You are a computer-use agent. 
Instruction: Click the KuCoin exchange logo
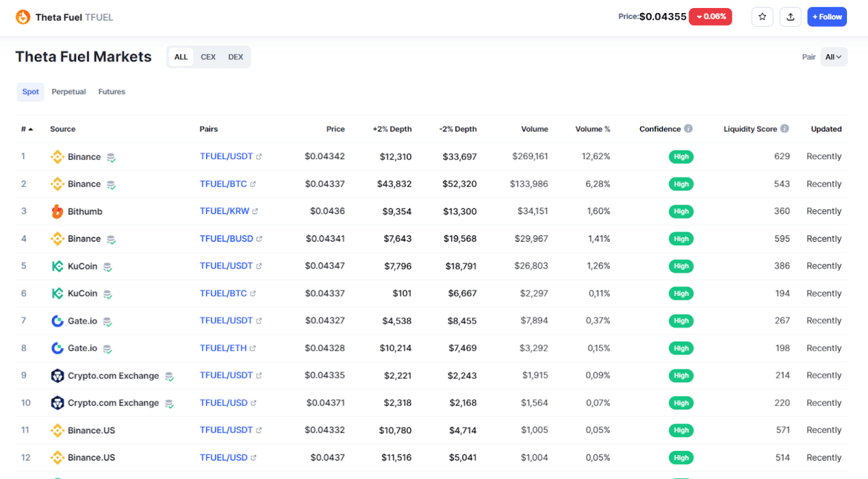(57, 266)
